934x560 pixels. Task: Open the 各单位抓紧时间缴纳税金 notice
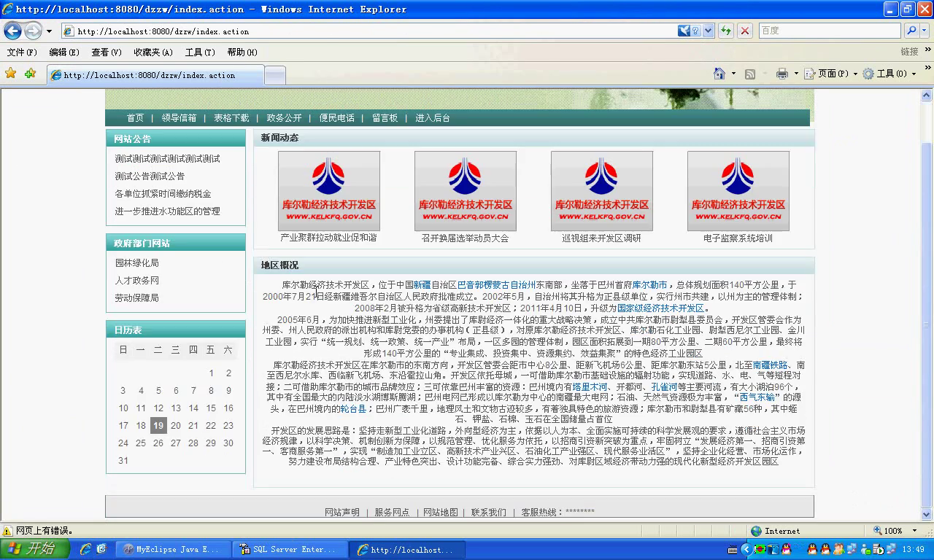(163, 194)
